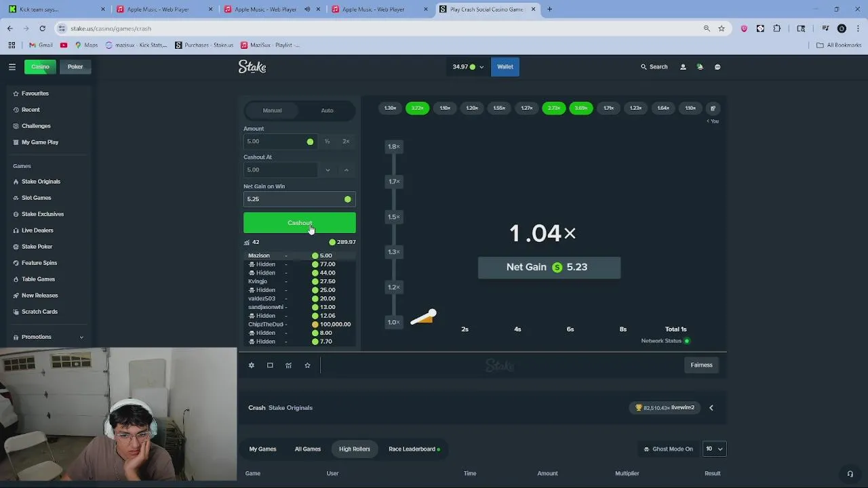Open Maps bookmark

click(86, 45)
